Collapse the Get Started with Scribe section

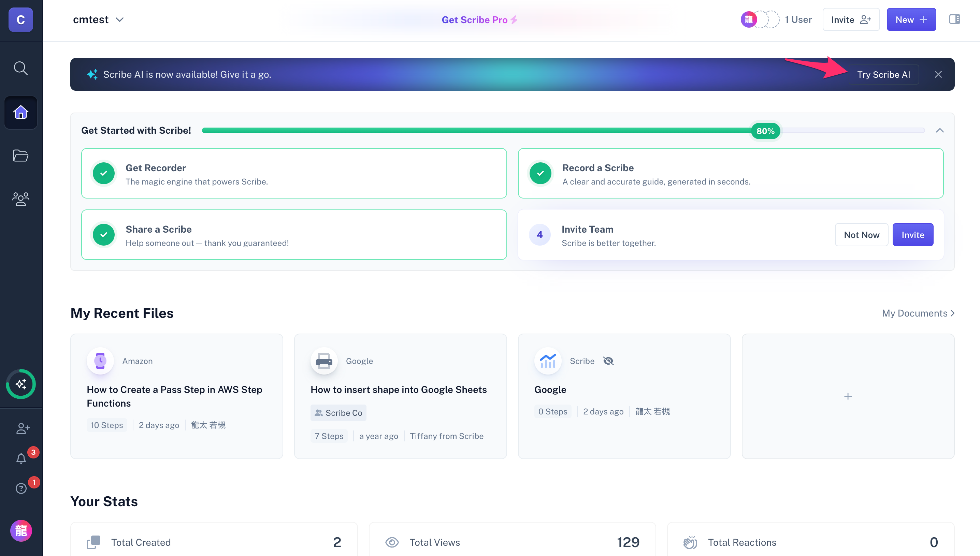(939, 131)
